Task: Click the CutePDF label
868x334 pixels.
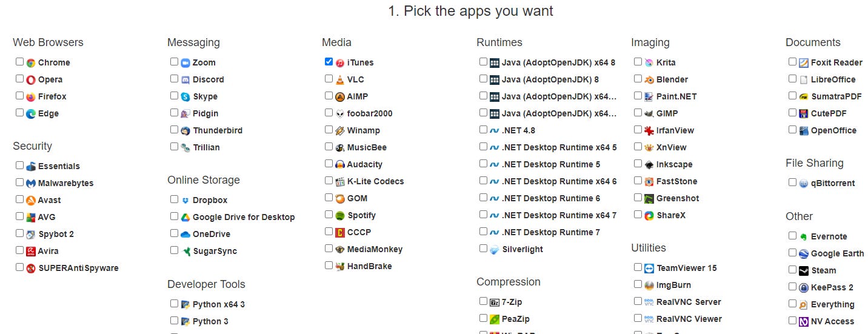Action: pos(829,113)
